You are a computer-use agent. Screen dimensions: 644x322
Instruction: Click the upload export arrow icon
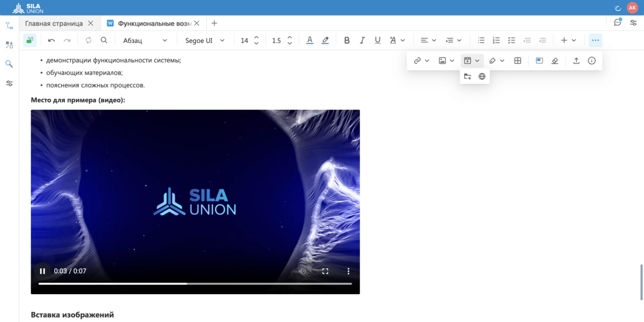pos(576,61)
